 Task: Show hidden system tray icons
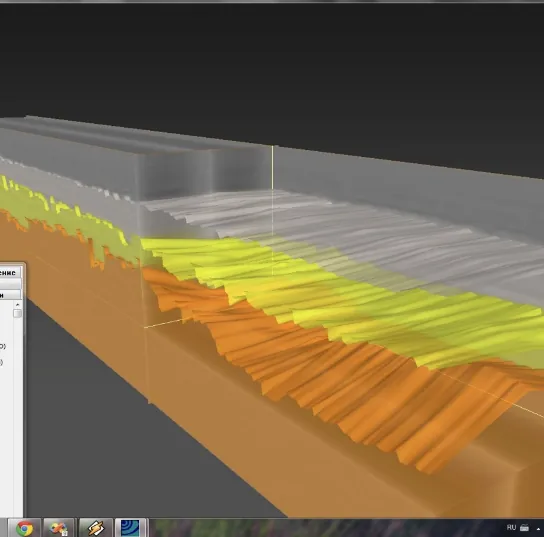click(539, 529)
